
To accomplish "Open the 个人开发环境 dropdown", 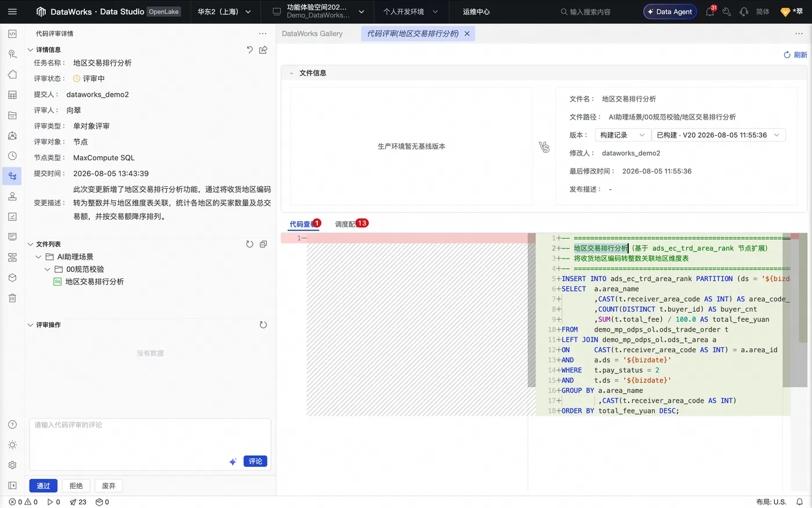I will point(410,12).
